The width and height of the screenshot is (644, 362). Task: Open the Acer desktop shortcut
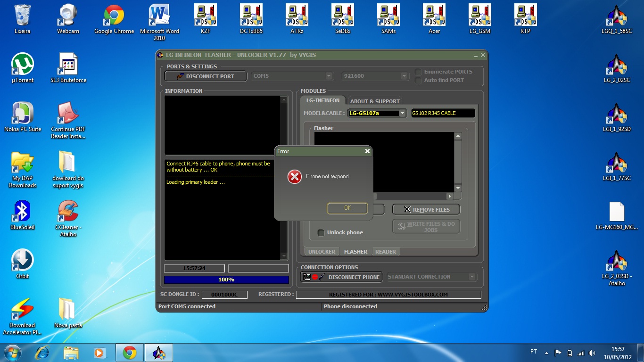coord(434,19)
